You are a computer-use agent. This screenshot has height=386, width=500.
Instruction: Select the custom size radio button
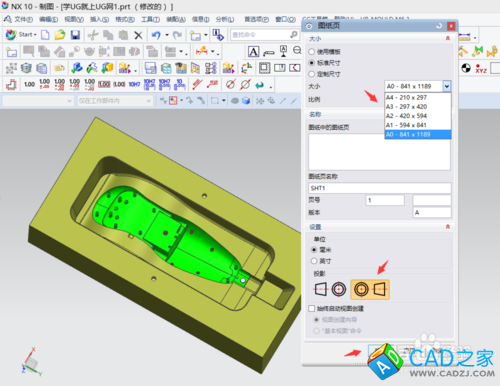[312, 74]
